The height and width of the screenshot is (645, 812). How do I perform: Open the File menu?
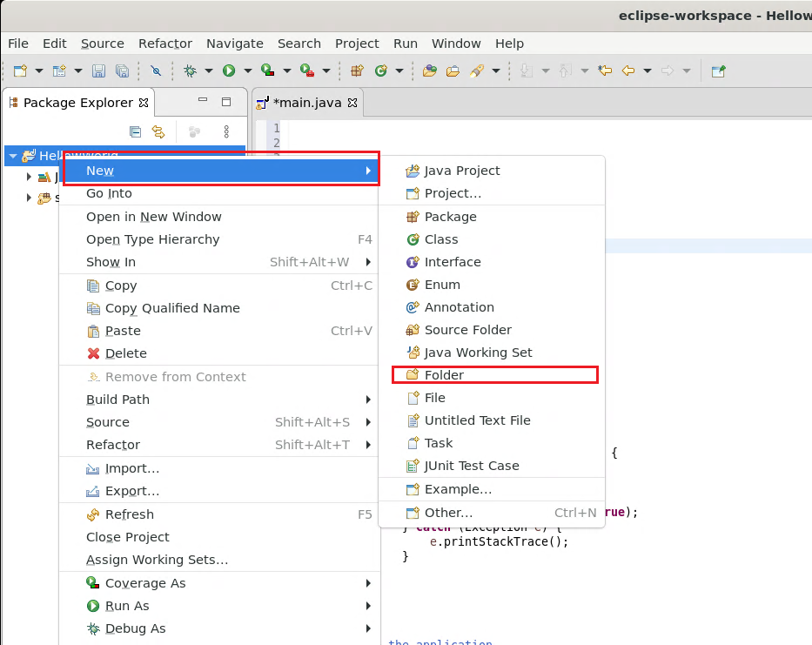click(x=18, y=44)
